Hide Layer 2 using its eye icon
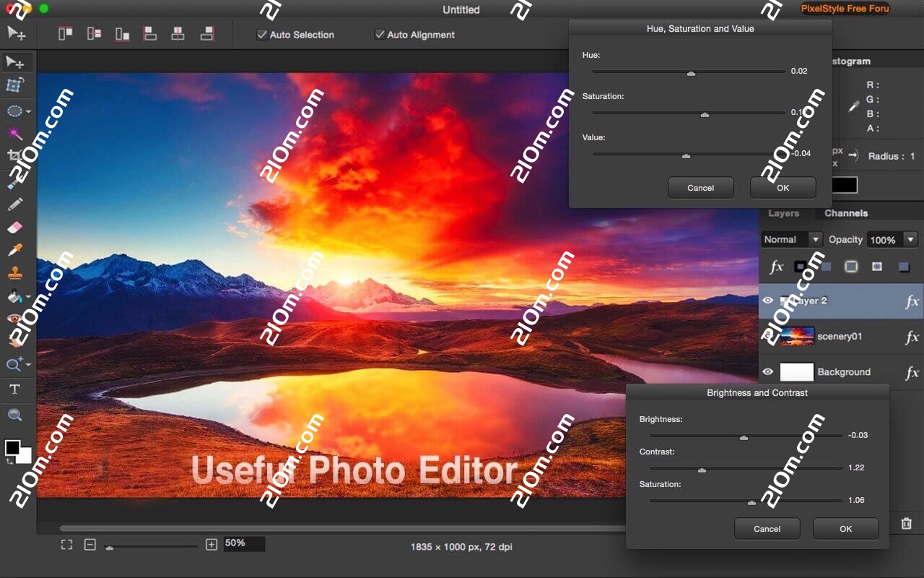924x578 pixels. [768, 301]
